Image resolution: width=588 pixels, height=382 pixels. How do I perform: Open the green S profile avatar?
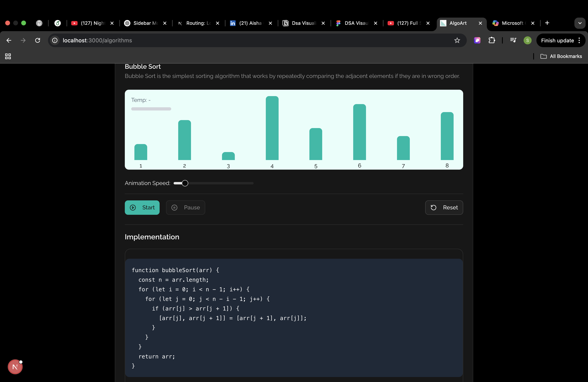(527, 40)
